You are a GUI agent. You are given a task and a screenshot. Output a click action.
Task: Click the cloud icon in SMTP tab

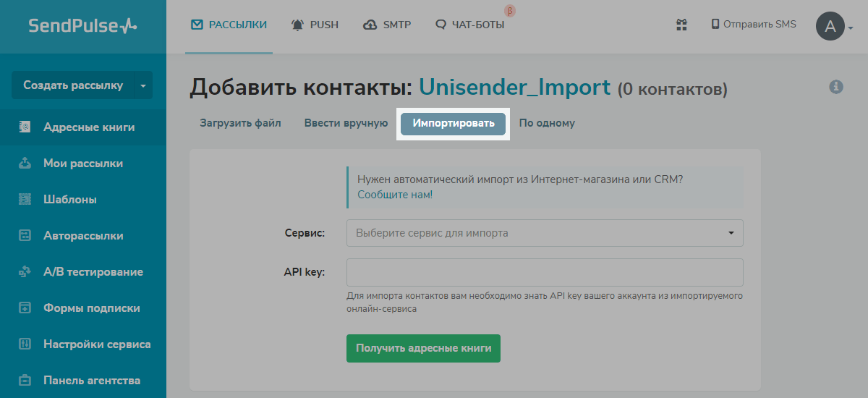(370, 25)
